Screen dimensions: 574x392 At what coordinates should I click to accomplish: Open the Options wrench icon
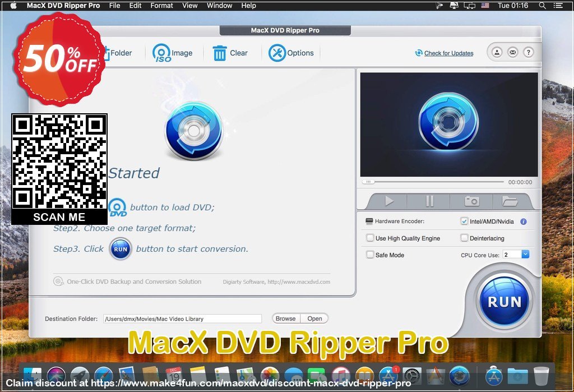pos(277,53)
